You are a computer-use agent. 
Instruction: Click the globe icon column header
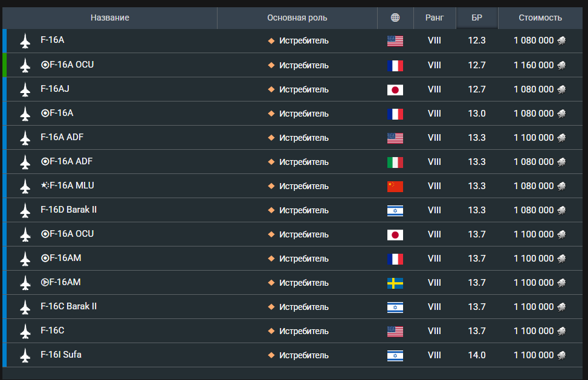pos(395,18)
